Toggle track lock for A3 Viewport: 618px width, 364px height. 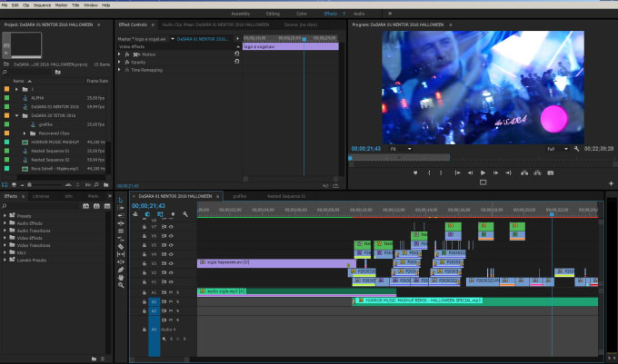[x=145, y=310]
